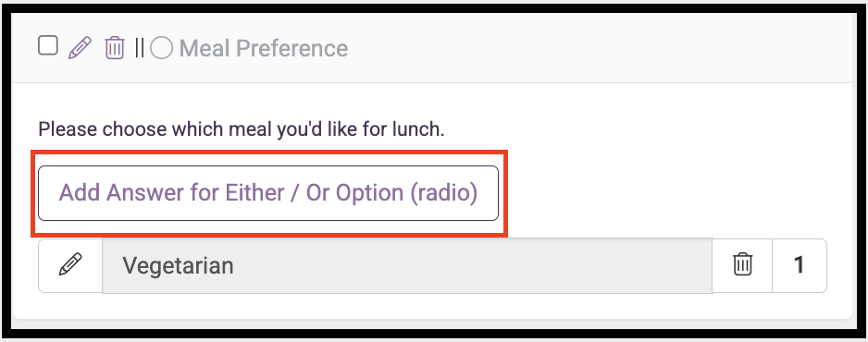Rename the Vegetarian option via its pencil
868x342 pixels.
pos(70,265)
